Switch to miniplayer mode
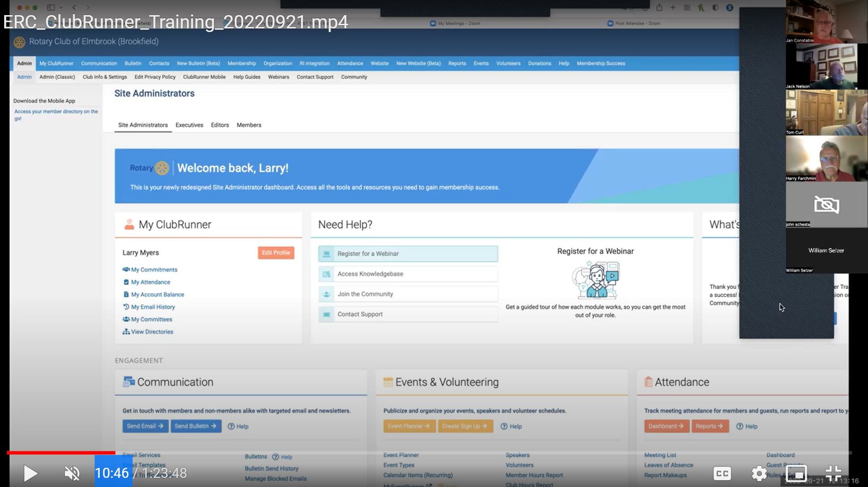The image size is (868, 487). click(796, 473)
